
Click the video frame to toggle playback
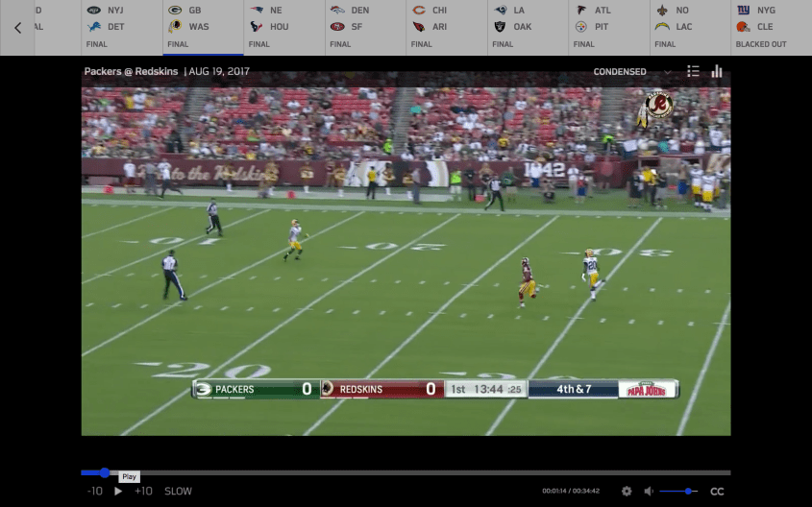(406, 259)
